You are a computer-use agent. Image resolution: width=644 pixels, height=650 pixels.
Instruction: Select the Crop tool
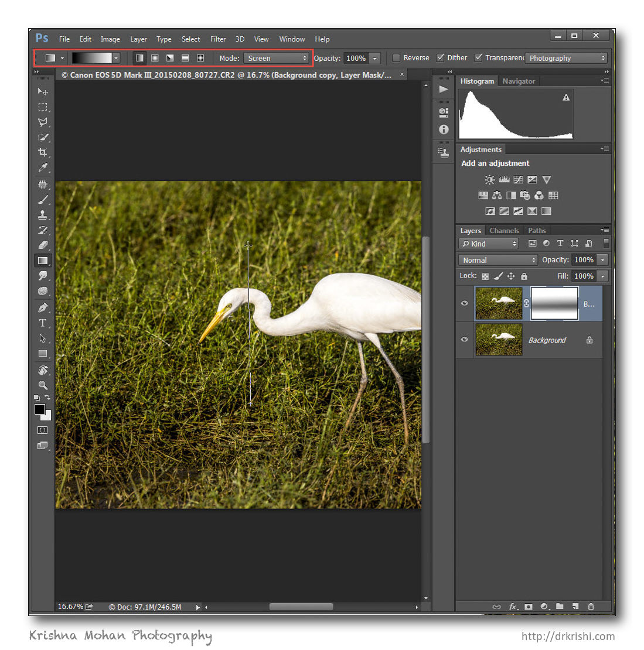click(42, 152)
